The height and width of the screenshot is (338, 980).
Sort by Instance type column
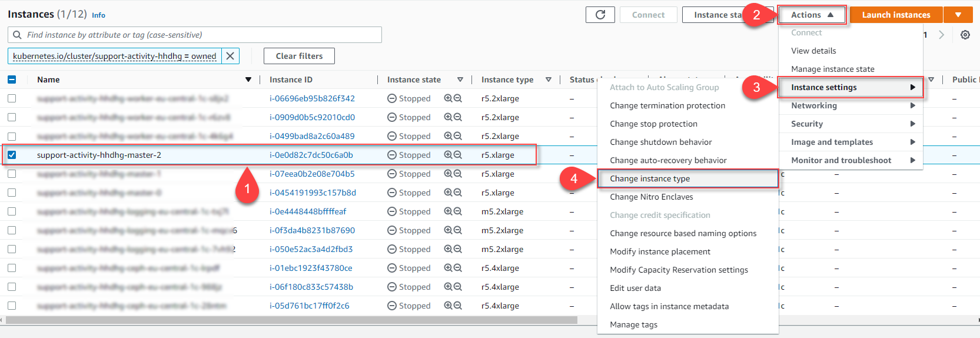(548, 79)
